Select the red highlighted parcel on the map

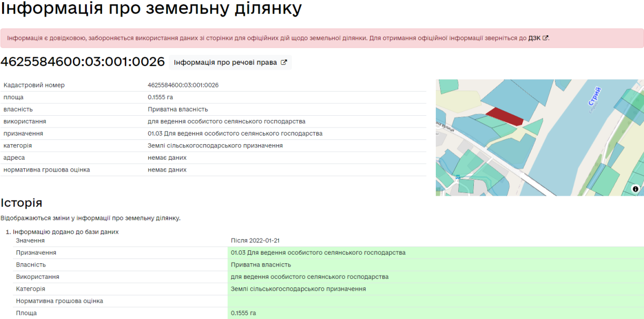(505, 117)
